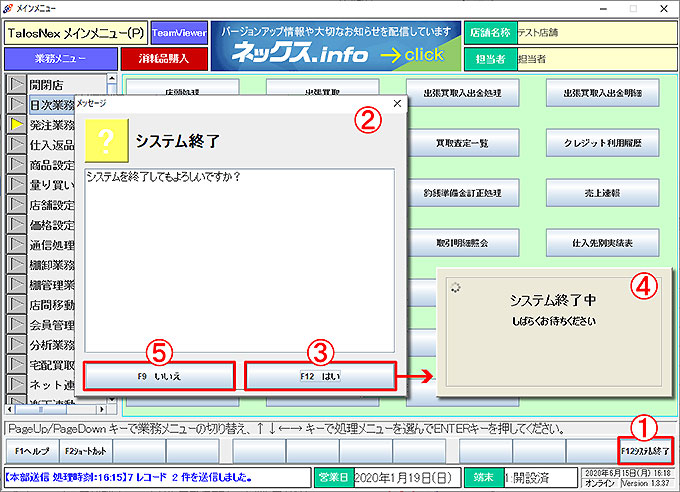
Task: Click the message text システムを終了してもよろしいですか？
Action: tap(163, 177)
